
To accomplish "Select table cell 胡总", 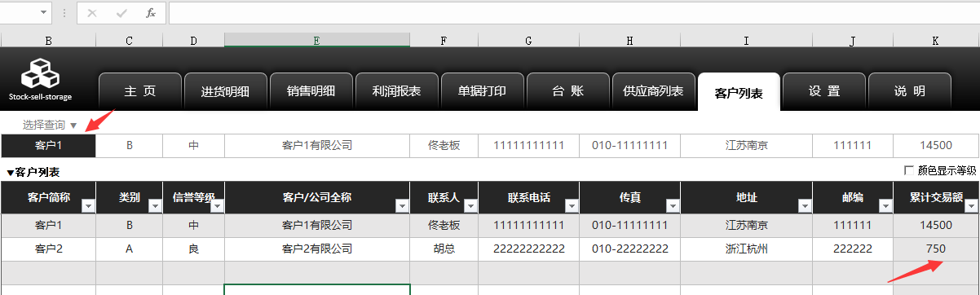I will click(x=444, y=249).
